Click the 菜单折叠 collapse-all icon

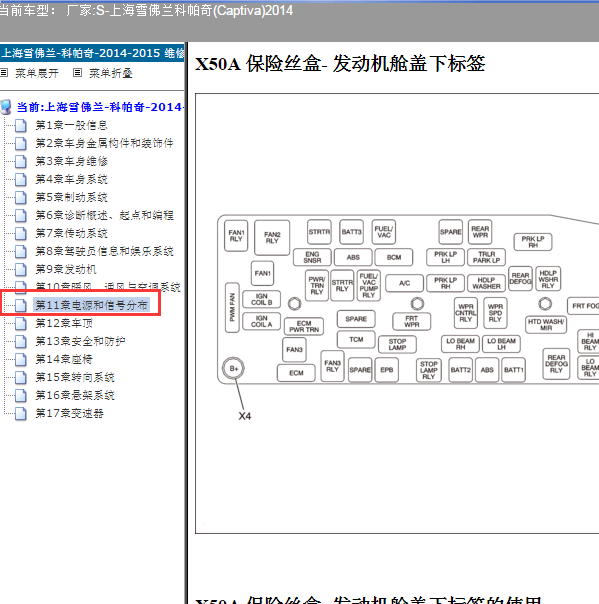(77, 72)
